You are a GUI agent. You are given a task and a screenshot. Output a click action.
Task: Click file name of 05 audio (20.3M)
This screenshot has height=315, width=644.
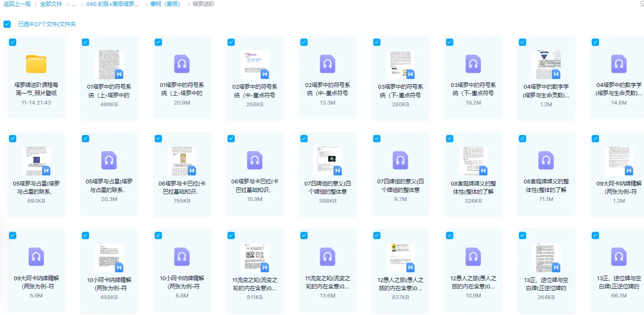[x=109, y=186]
